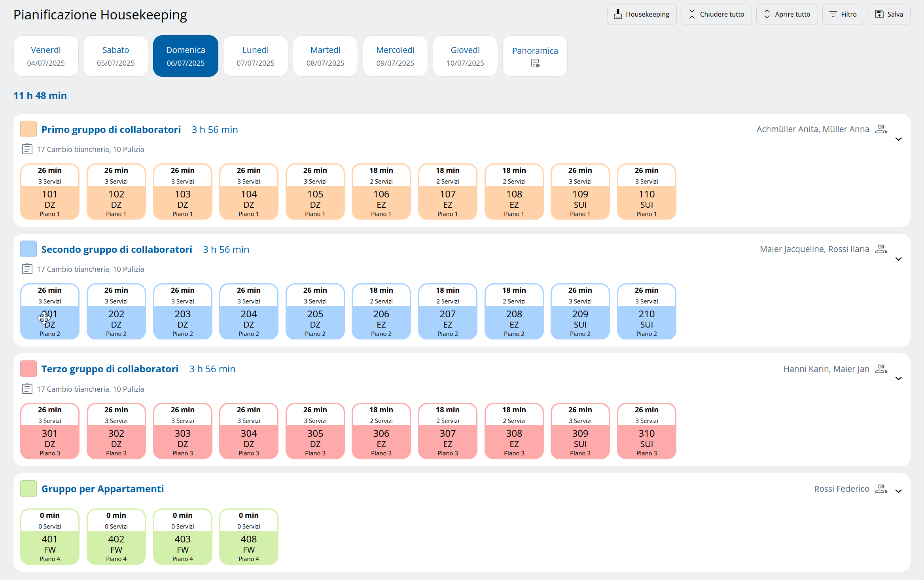Collapse Secondo gruppo di collaboratori chevron

tap(898, 259)
